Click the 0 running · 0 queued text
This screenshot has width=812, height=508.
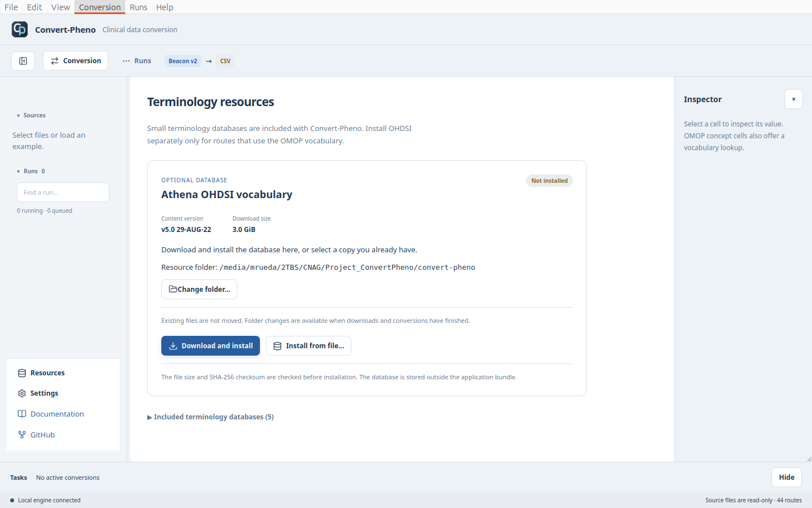45,211
